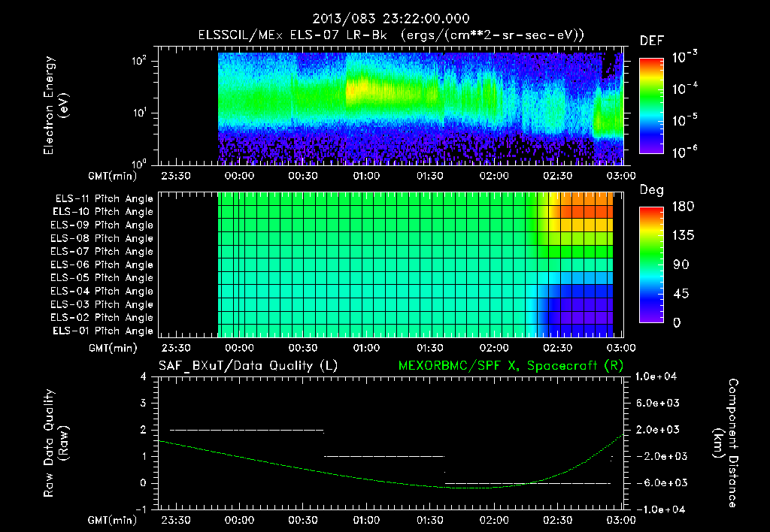Screen dimensions: 770x532
Task: Select the 'ELS-03 Pitch Angle' row label
Action: [x=102, y=305]
